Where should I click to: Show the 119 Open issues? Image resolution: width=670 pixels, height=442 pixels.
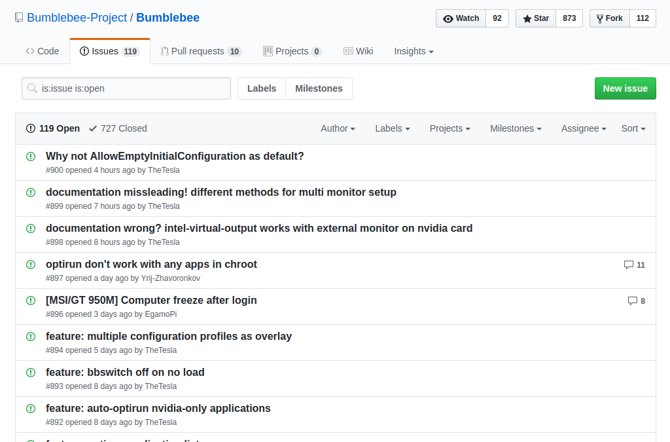tap(53, 129)
